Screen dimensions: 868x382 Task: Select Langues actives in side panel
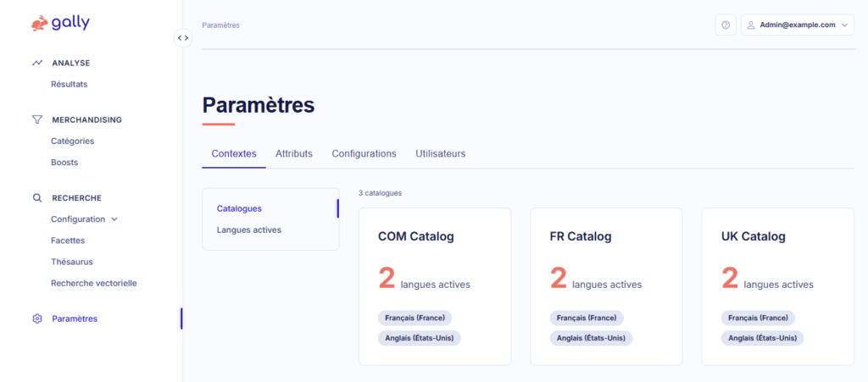(x=248, y=230)
